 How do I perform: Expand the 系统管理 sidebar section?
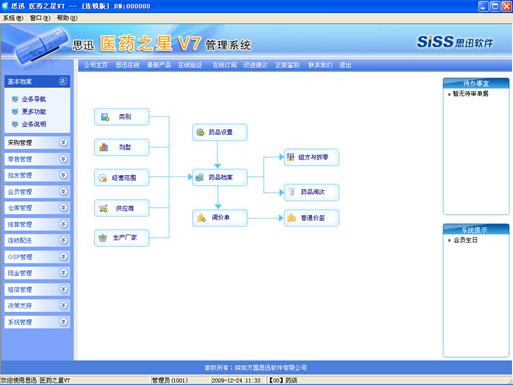63,322
